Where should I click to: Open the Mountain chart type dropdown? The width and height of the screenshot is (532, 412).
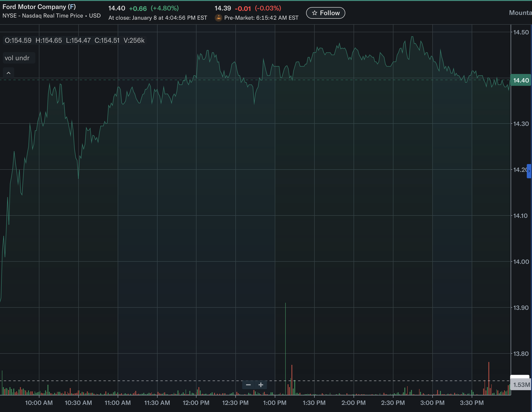pos(520,13)
